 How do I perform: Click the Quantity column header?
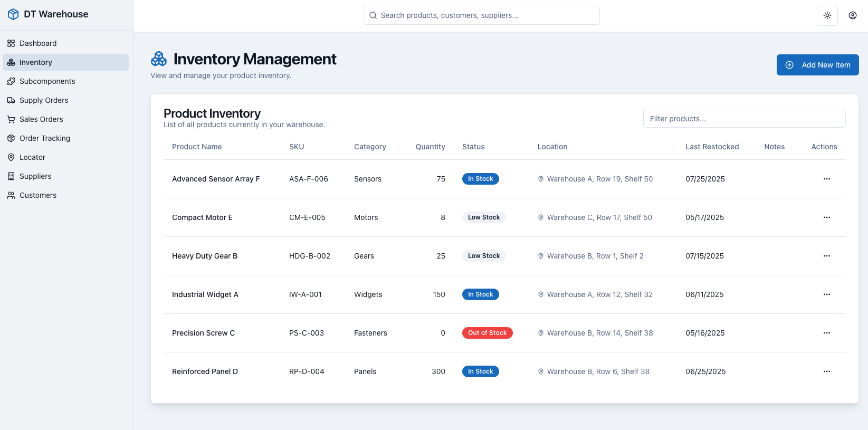click(x=431, y=147)
